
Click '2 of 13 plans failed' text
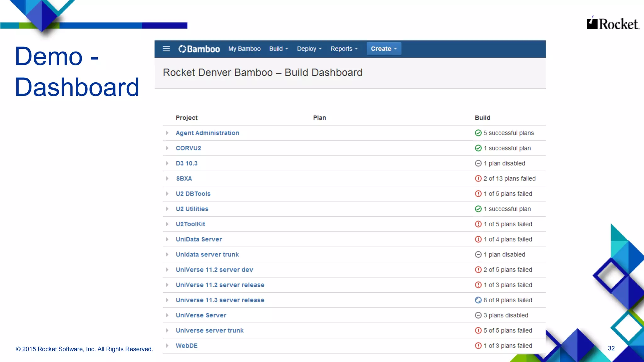(x=509, y=178)
